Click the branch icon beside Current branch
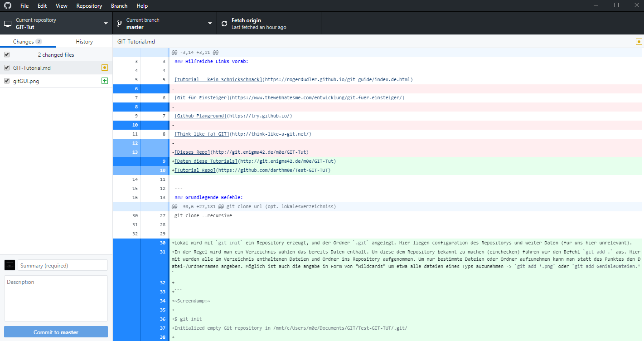644x341 pixels. tap(120, 24)
